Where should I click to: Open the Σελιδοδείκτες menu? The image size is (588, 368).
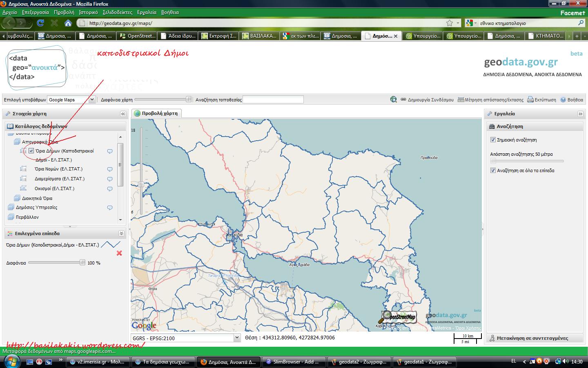[117, 12]
